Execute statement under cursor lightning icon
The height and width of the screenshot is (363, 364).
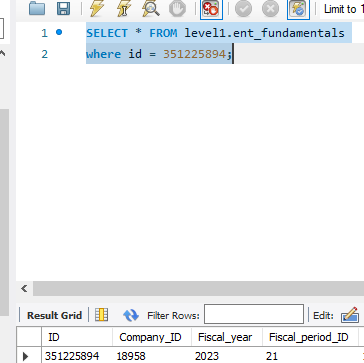[124, 9]
